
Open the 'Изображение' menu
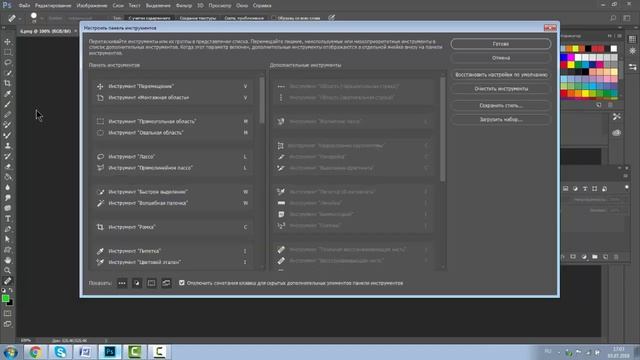point(92,6)
